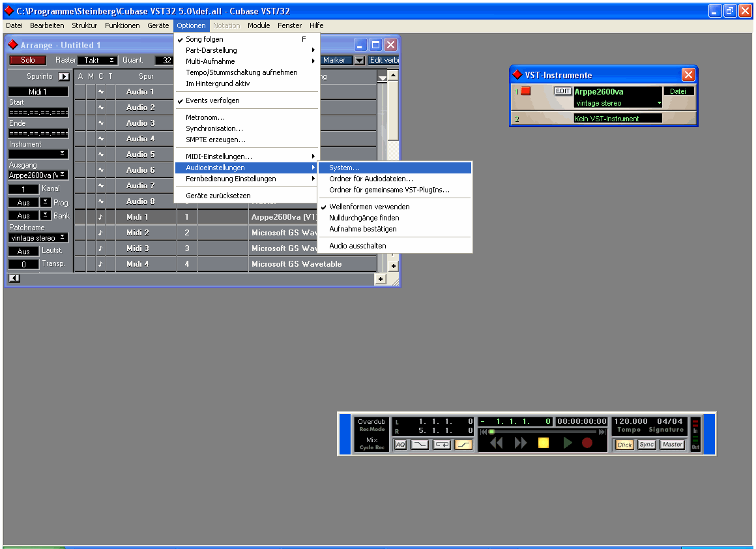Start playback with the green Play button

pyautogui.click(x=568, y=442)
